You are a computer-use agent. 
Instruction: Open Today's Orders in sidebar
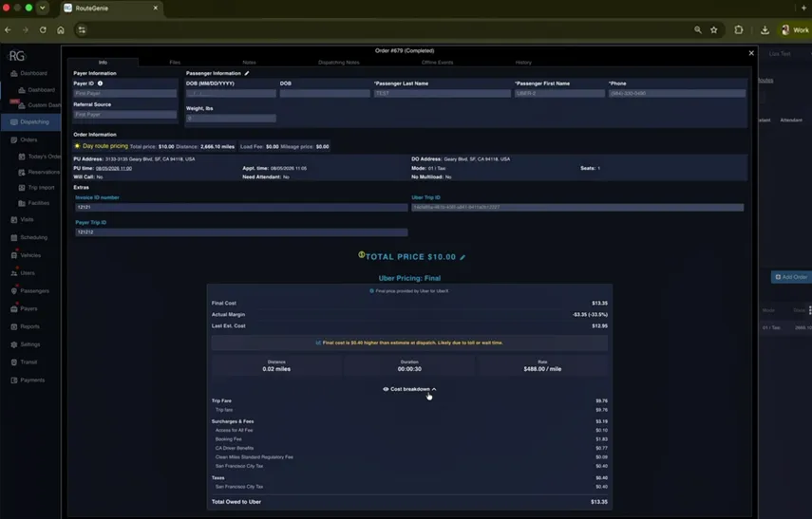[x=39, y=157]
